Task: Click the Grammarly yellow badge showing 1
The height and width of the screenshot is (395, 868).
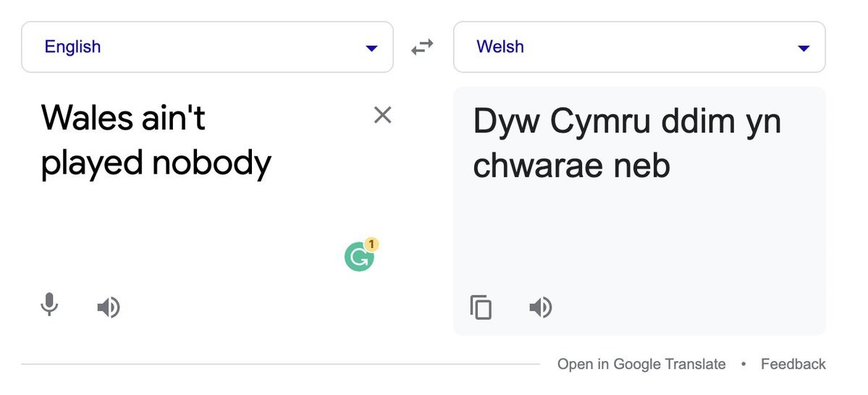Action: [x=371, y=244]
